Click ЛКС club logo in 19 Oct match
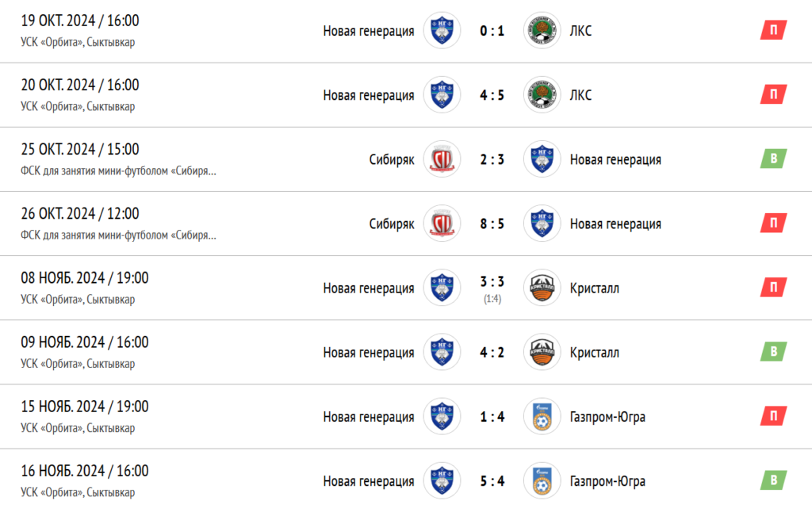The width and height of the screenshot is (812, 512). [542, 31]
